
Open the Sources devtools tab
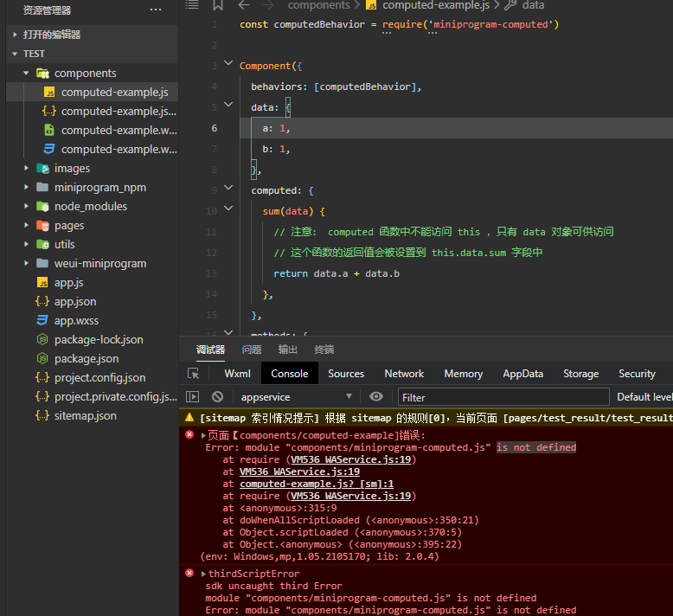point(346,374)
